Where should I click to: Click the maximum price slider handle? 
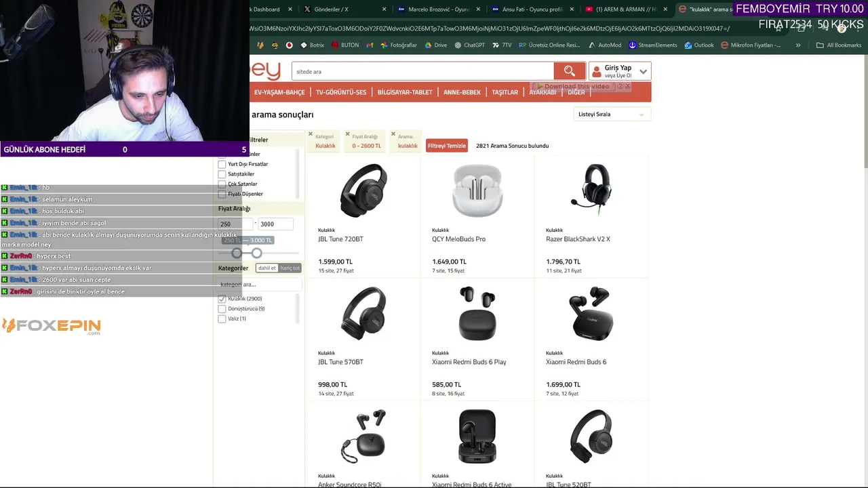256,253
